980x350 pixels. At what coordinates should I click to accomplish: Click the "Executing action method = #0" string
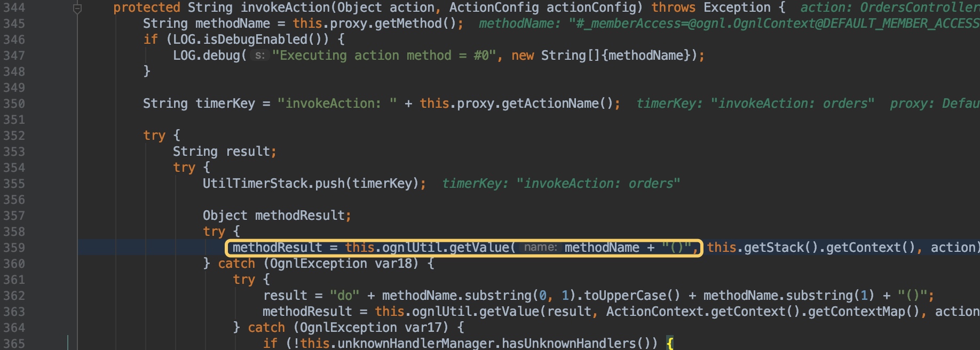coord(384,55)
